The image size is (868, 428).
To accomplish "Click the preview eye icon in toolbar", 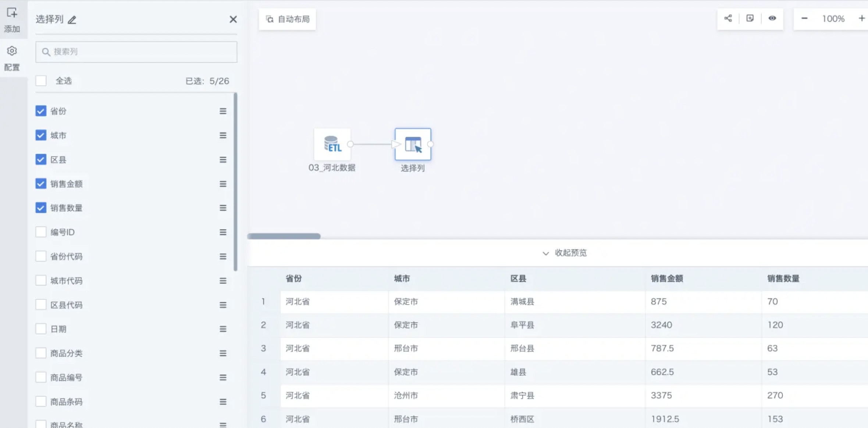I will (772, 18).
